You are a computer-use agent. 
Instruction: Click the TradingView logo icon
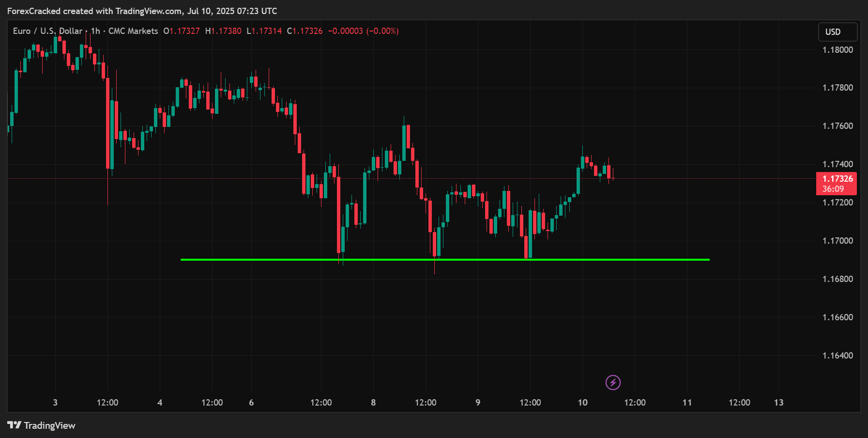(14, 425)
